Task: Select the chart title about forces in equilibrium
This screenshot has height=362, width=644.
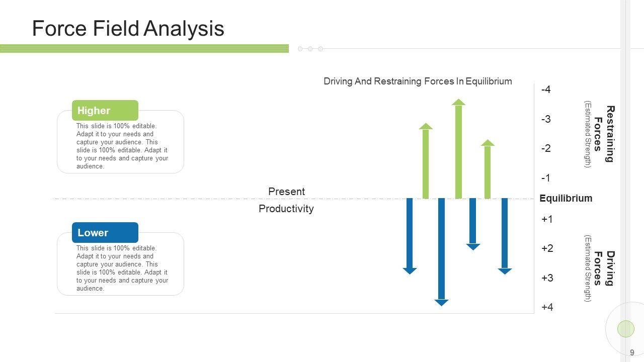Action: click(418, 81)
